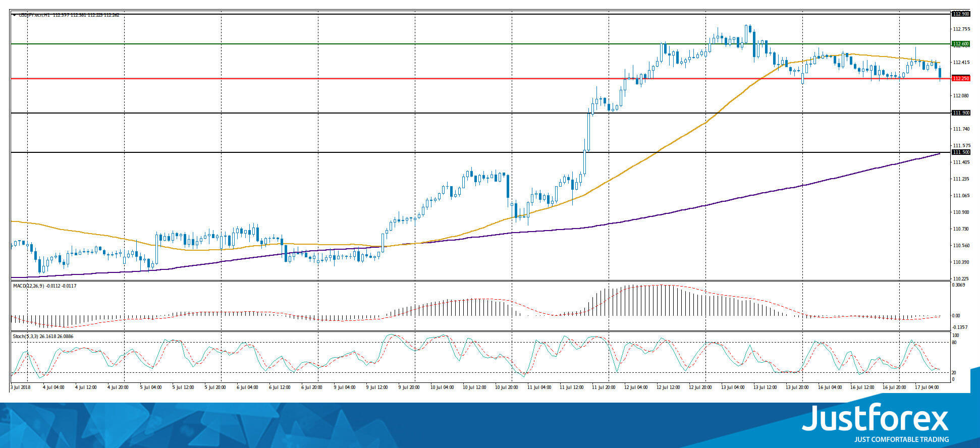The width and height of the screenshot is (980, 448).
Task: Click the 100 stochastic scale value
Action: click(x=955, y=335)
